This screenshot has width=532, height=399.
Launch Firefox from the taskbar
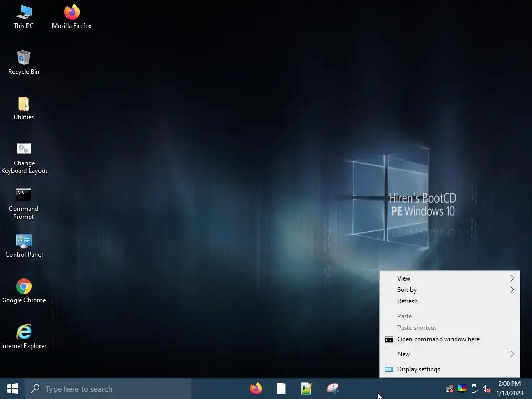pos(256,389)
